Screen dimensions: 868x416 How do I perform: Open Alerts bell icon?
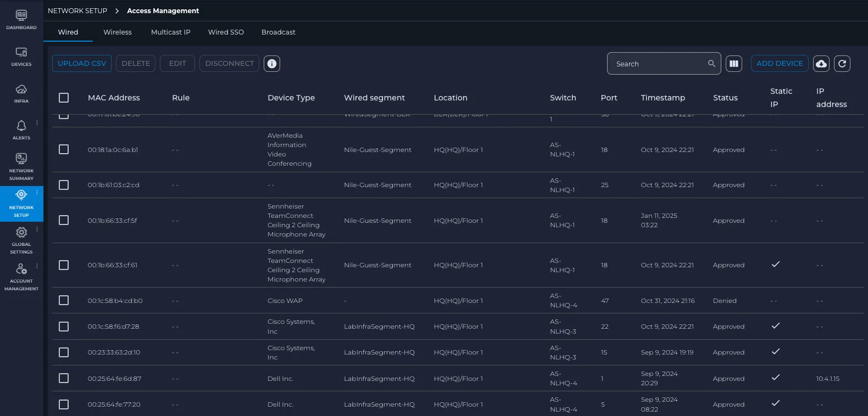tap(21, 126)
